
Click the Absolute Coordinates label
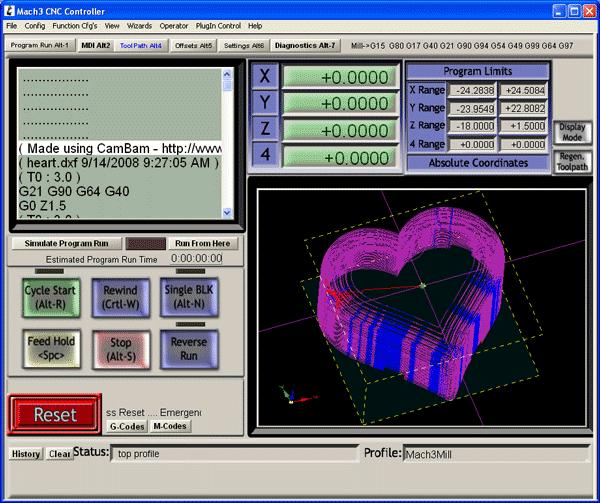[x=478, y=163]
